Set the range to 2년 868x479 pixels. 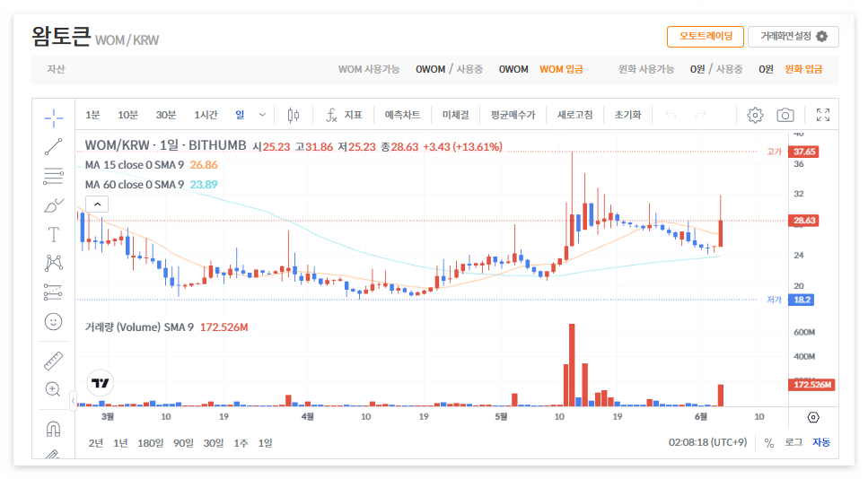(x=96, y=443)
